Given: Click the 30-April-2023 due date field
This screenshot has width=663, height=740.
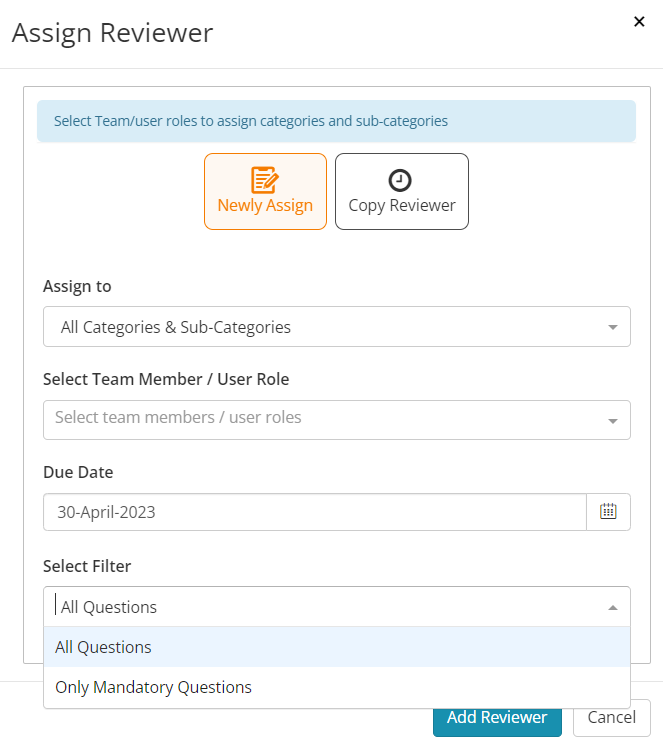Looking at the screenshot, I should click(315, 512).
